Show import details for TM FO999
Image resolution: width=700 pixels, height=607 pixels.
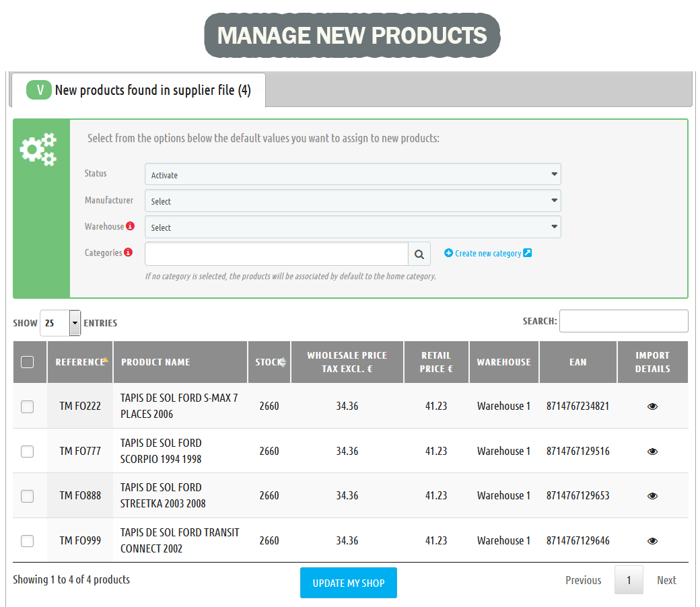(652, 541)
